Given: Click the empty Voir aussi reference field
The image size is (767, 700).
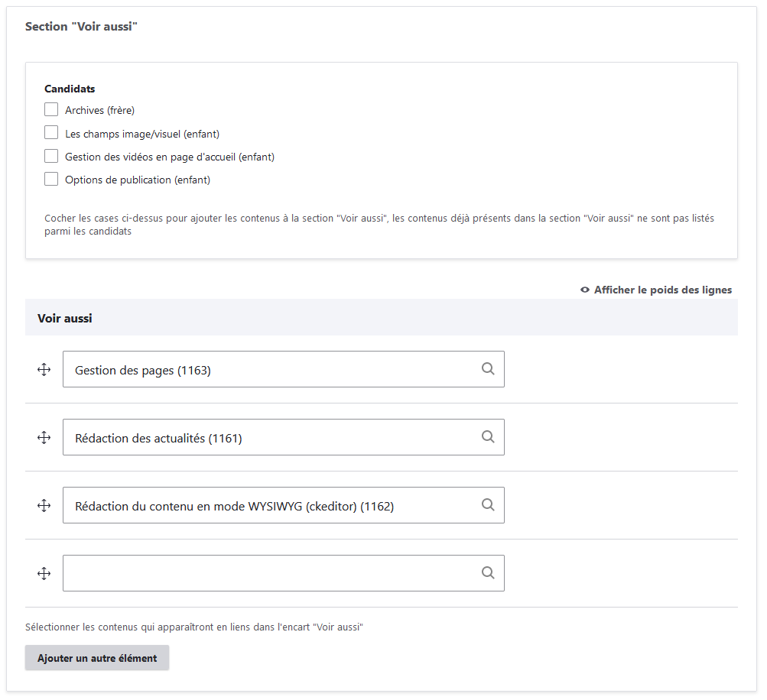Looking at the screenshot, I should 268,574.
